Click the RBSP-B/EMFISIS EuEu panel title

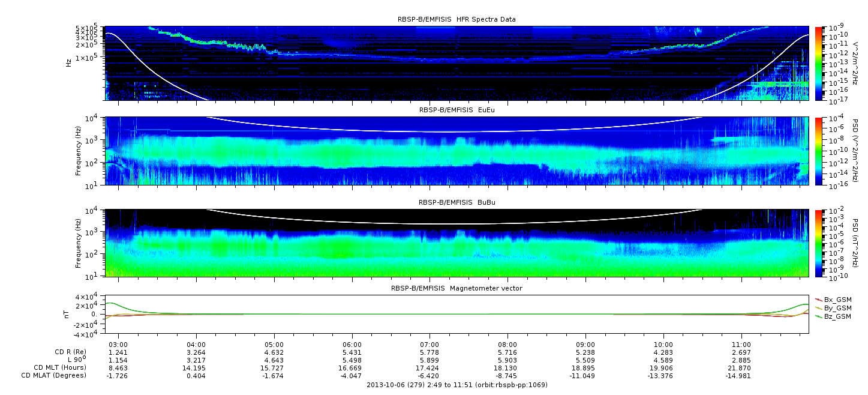coord(456,110)
